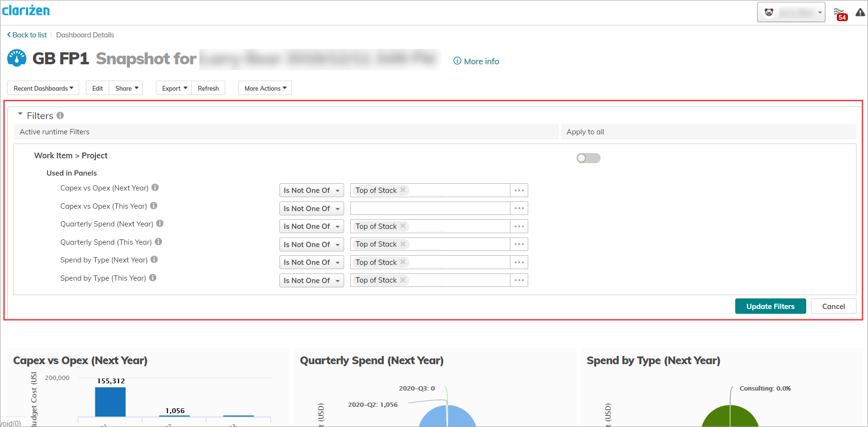The width and height of the screenshot is (868, 427).
Task: Click the info icon next to Filters heading
Action: 60,115
